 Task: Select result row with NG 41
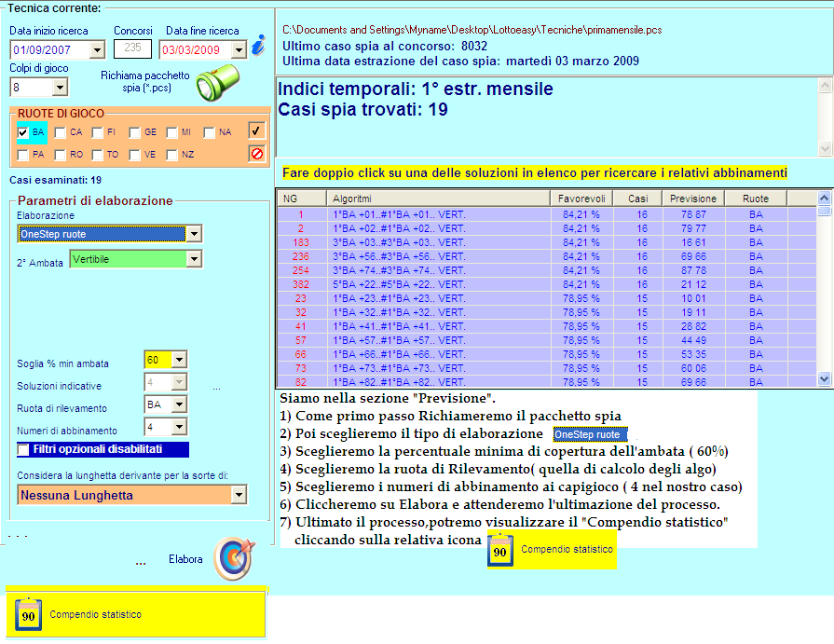547,326
